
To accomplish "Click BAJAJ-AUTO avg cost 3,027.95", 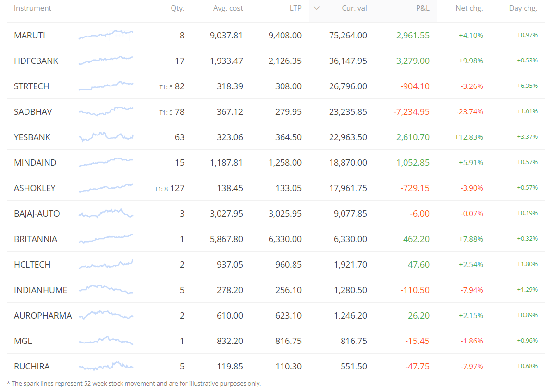I will click(x=226, y=214).
